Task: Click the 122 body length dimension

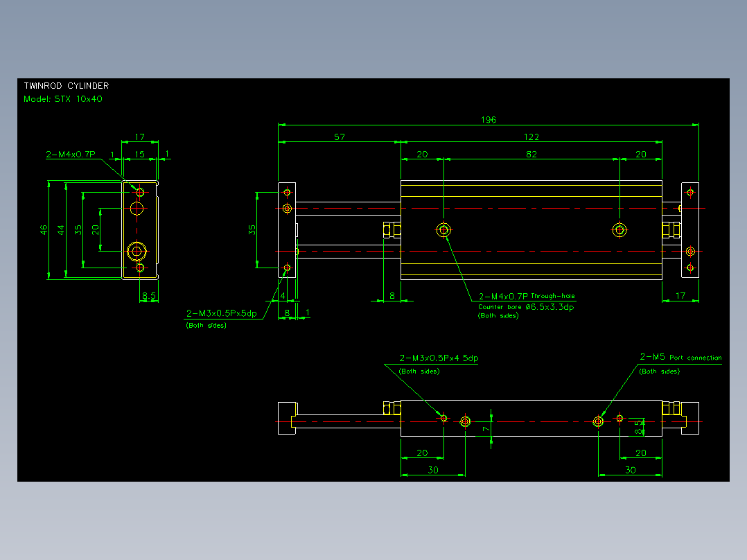Action: [x=531, y=137]
